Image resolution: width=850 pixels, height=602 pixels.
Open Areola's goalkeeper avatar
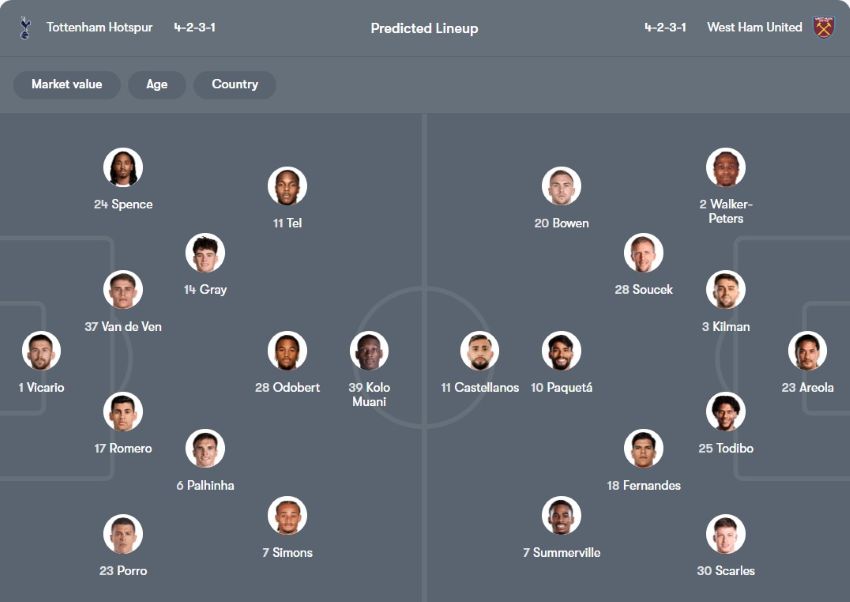807,351
